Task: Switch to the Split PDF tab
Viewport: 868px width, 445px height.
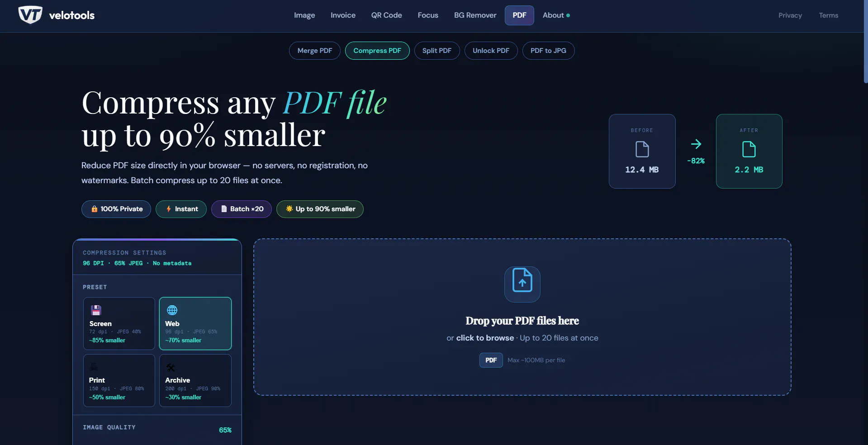Action: point(437,51)
